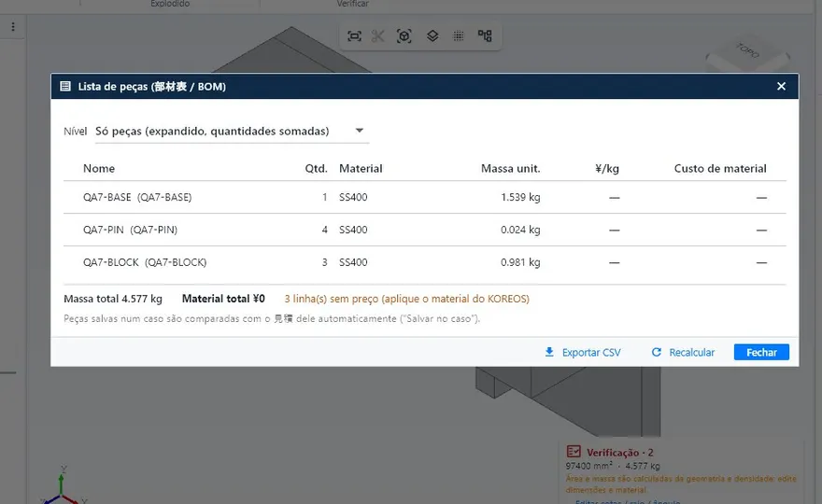
Task: Open the assembly tree icon
Action: tap(485, 35)
